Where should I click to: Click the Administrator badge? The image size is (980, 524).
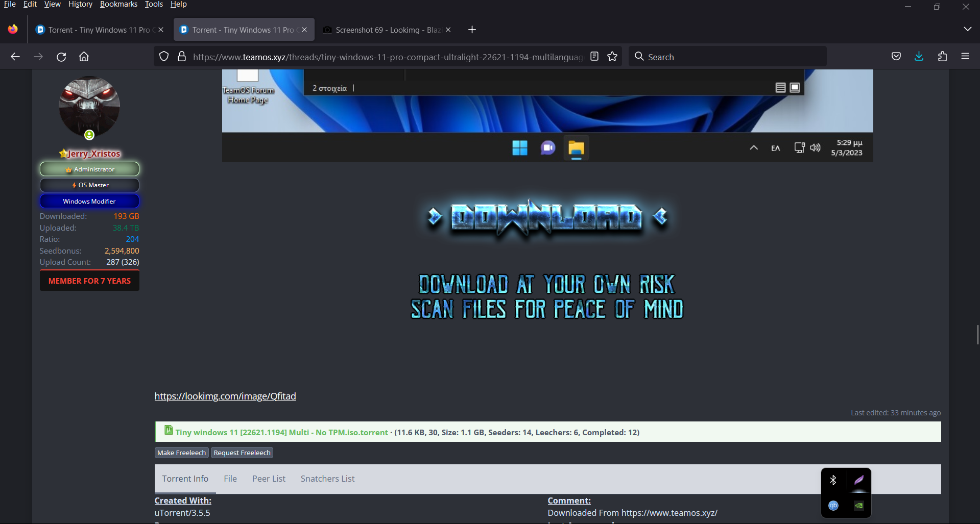(x=89, y=169)
